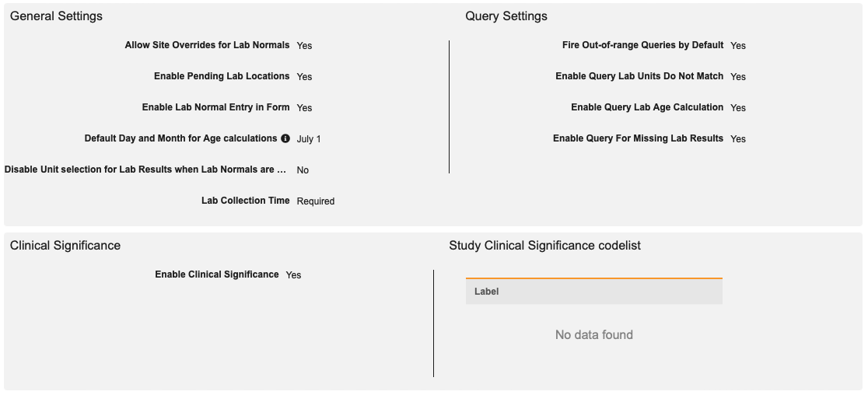Click the Enable Clinical Significance label
Image resolution: width=868 pixels, height=395 pixels.
(216, 274)
